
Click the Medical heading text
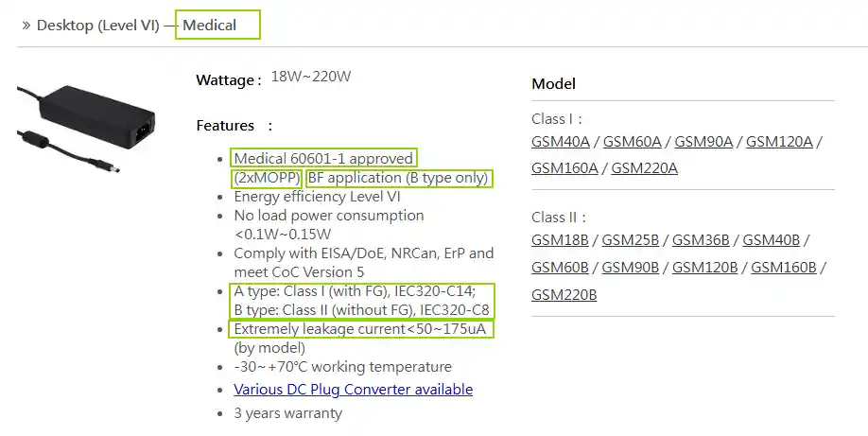click(209, 26)
